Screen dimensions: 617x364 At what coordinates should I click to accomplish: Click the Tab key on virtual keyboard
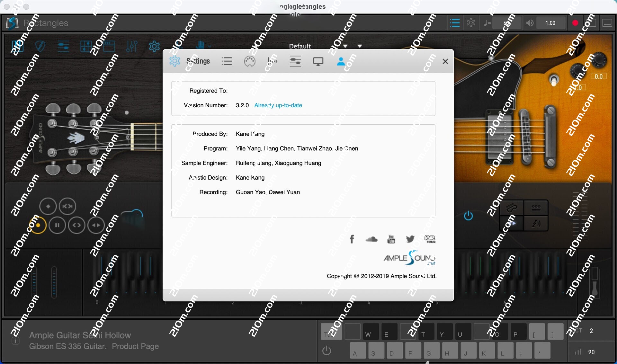point(331,332)
